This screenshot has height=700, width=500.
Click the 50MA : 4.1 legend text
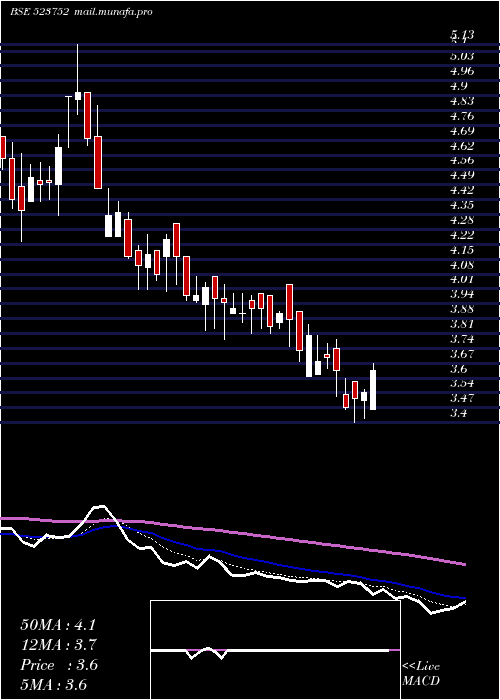[x=58, y=625]
